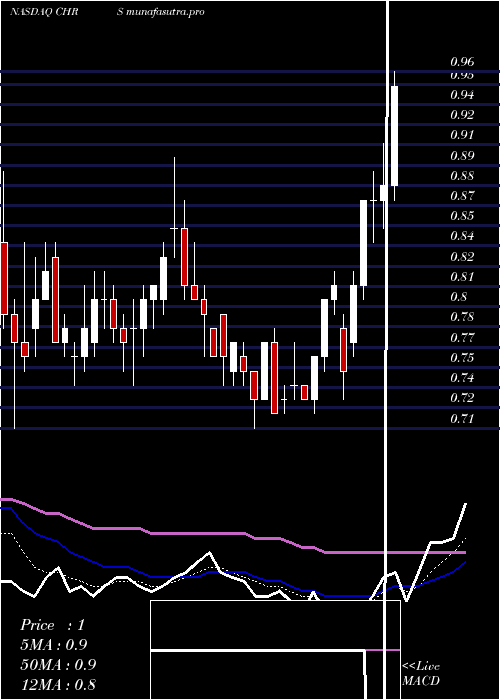The width and height of the screenshot is (500, 700).
Task: Click the 0.71 price axis label
Action: 462,419
